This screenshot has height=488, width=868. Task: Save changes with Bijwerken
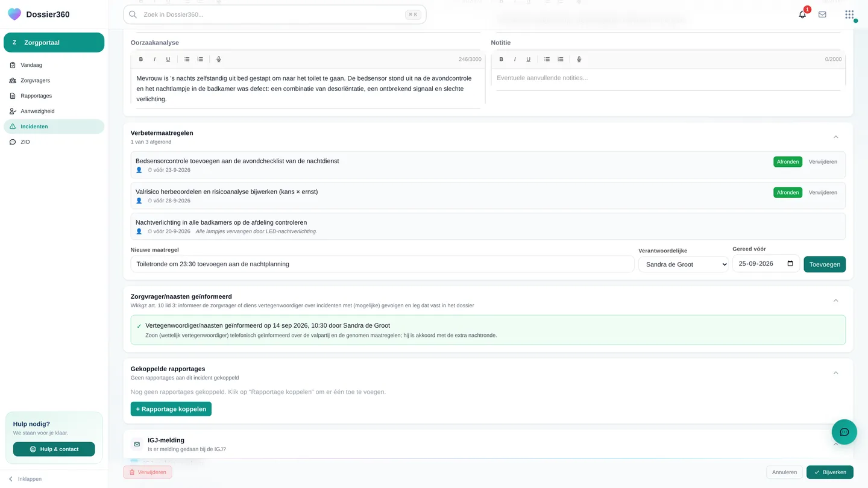click(830, 472)
